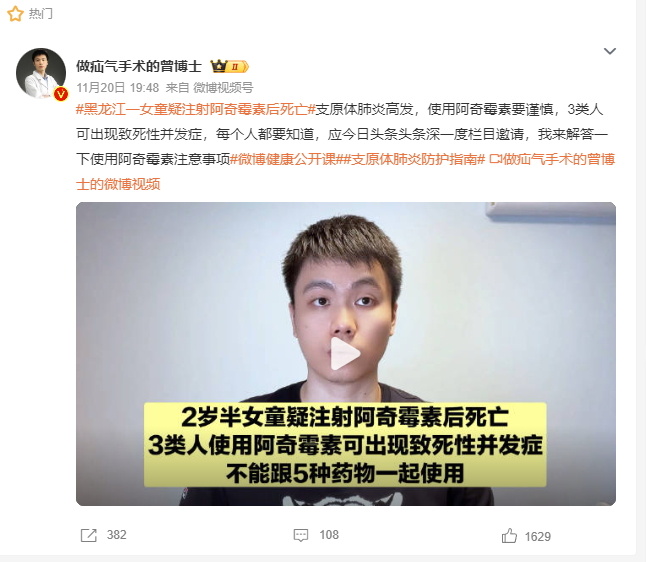Open the post timestamp 11月20日 19:48

[x=117, y=88]
